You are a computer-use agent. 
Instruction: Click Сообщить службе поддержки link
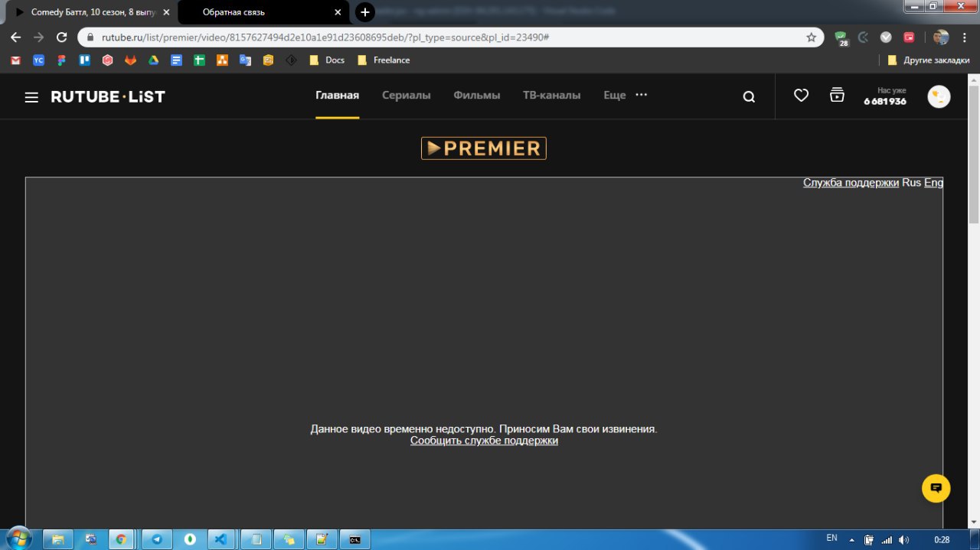484,441
